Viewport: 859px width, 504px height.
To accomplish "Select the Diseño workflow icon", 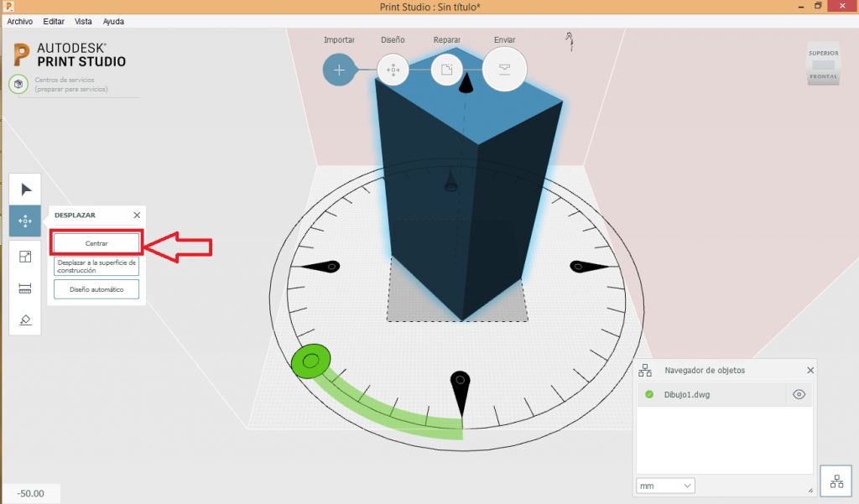I will click(393, 70).
